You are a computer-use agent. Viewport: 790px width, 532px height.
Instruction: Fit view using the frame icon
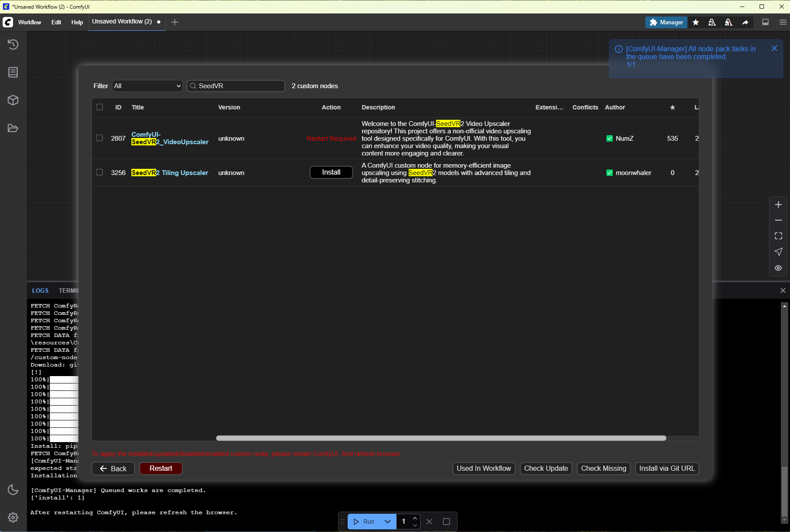tap(778, 236)
